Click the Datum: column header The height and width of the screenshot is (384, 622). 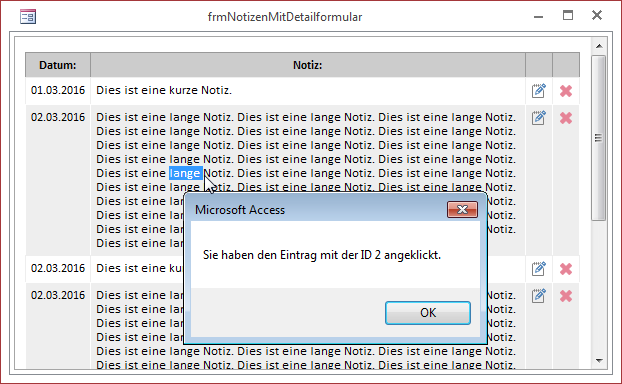tap(58, 65)
